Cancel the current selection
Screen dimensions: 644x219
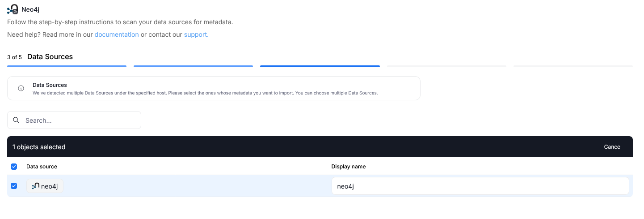coord(613,147)
